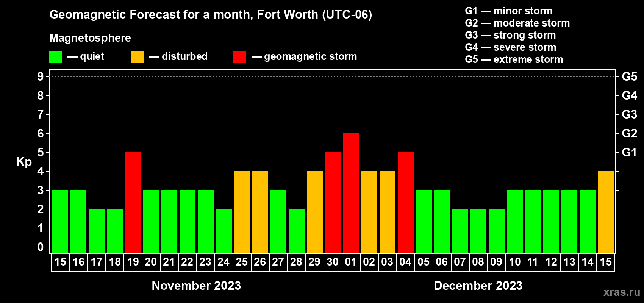Select the orange bar for December 15
Screen dimensions: 644x303
[x=606, y=212]
